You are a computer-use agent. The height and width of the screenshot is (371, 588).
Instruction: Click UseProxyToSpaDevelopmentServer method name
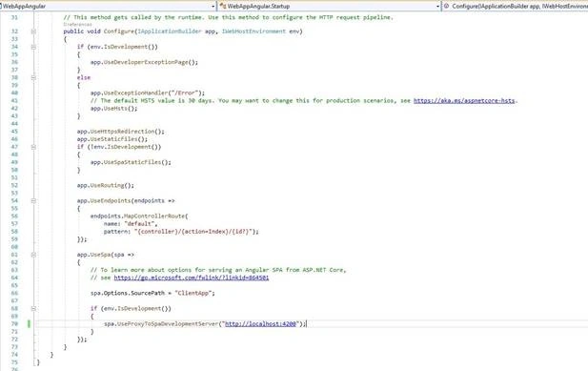[x=168, y=323]
